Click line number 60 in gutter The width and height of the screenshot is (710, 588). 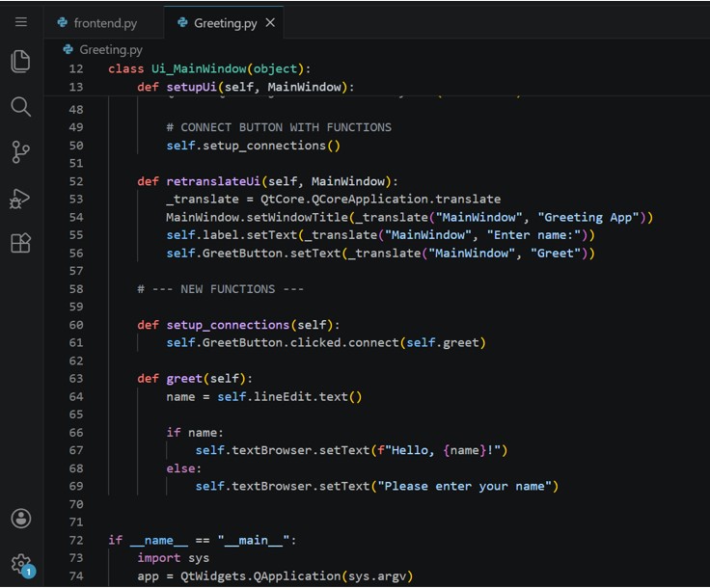[x=76, y=325]
